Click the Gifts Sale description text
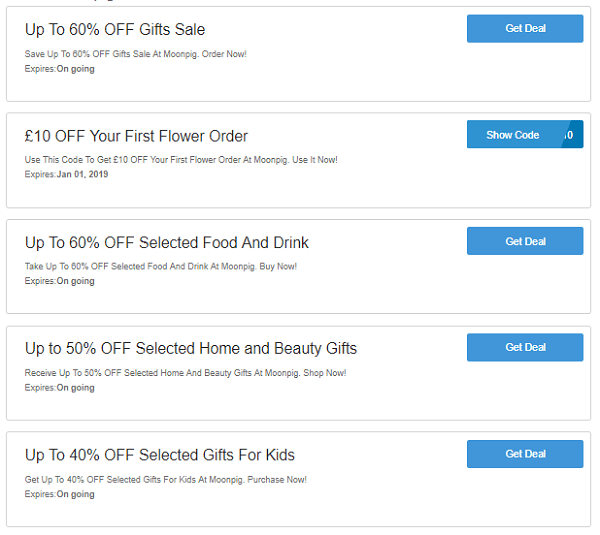 pyautogui.click(x=135, y=54)
